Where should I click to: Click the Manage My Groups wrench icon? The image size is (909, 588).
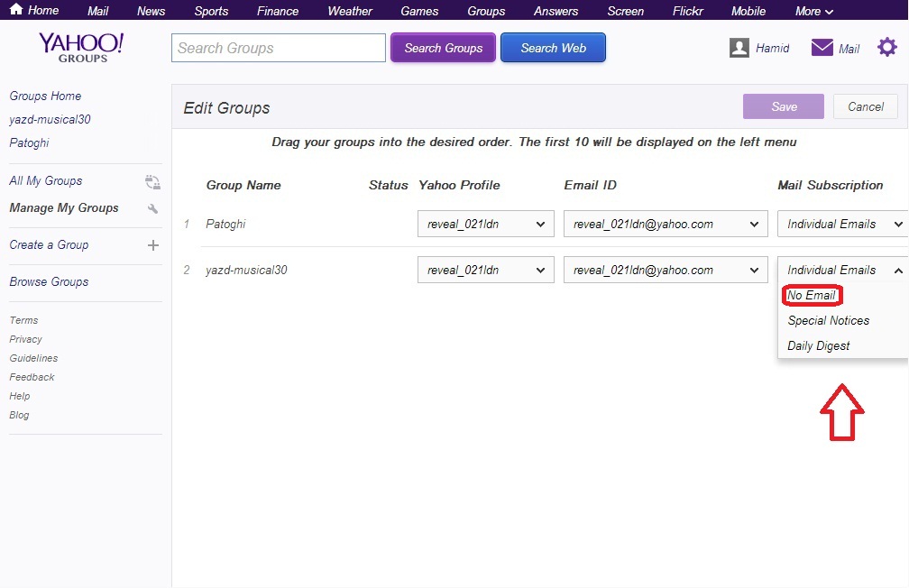[152, 208]
